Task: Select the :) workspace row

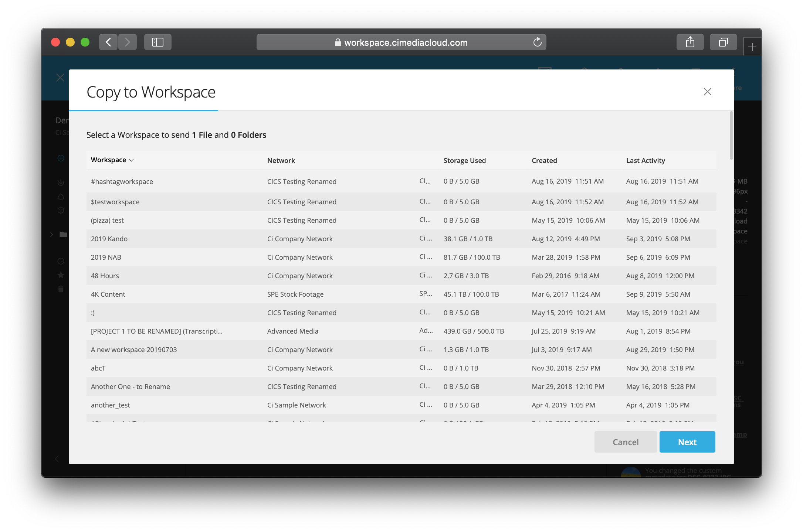Action: point(401,313)
